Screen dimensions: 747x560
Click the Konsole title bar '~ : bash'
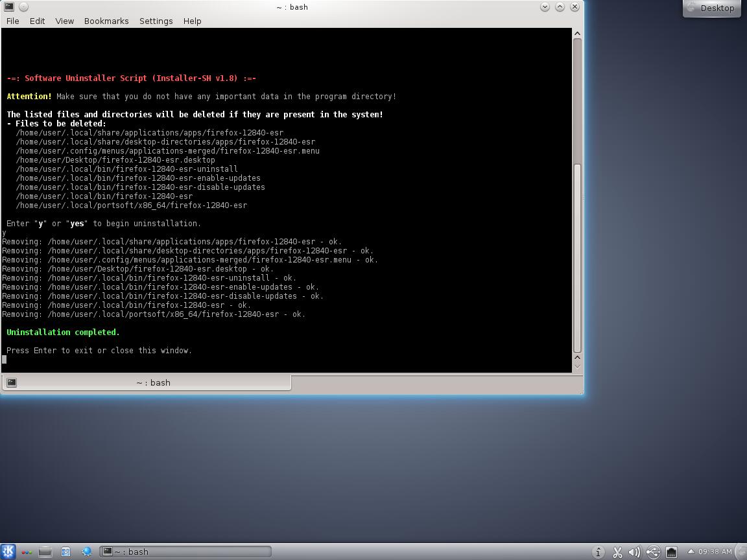click(292, 7)
